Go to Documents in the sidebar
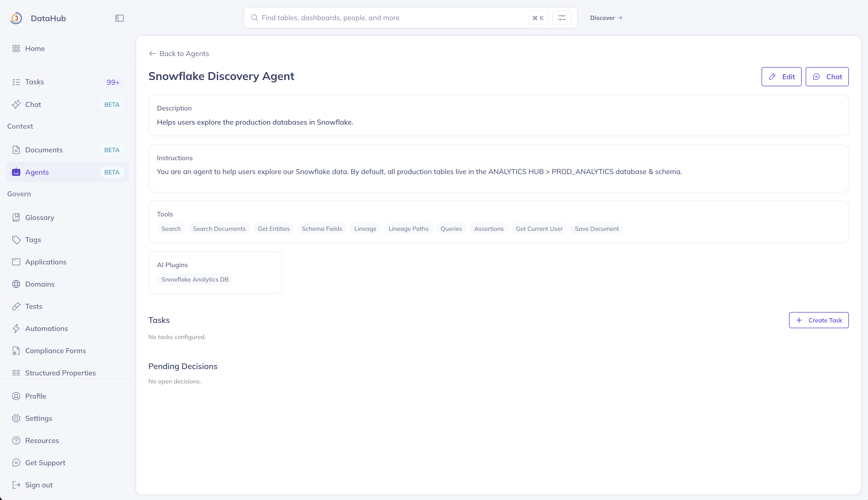Viewport: 868px width, 500px height. pos(44,150)
